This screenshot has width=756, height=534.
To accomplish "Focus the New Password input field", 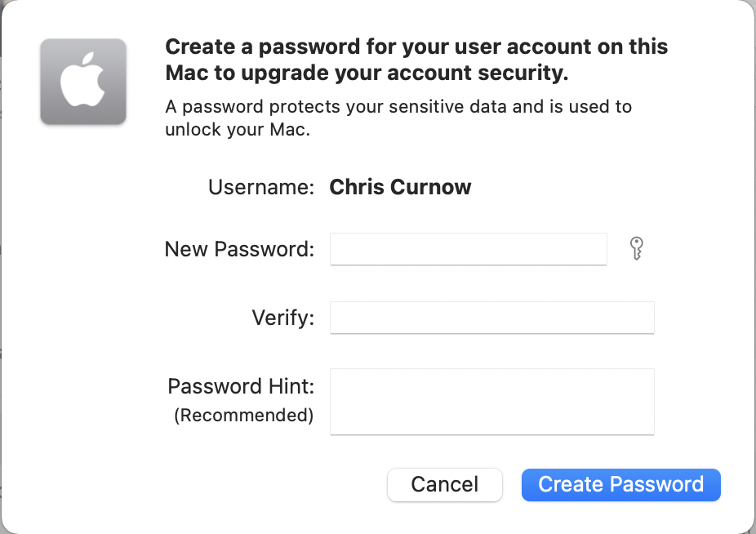I will 468,249.
